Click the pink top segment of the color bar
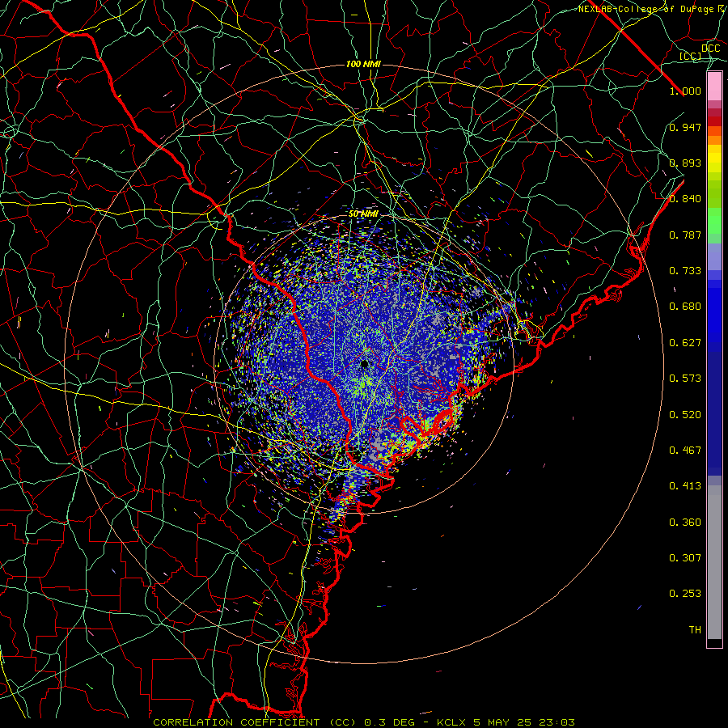 tap(714, 87)
